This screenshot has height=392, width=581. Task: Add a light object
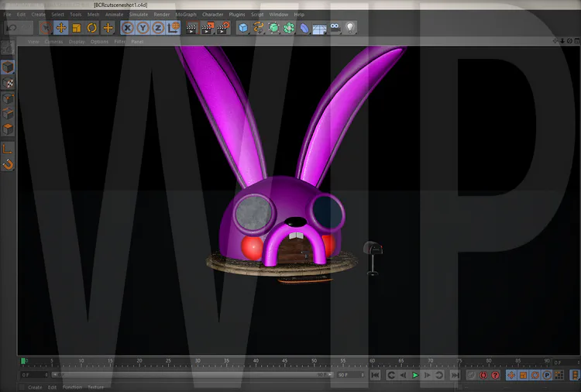click(x=350, y=28)
